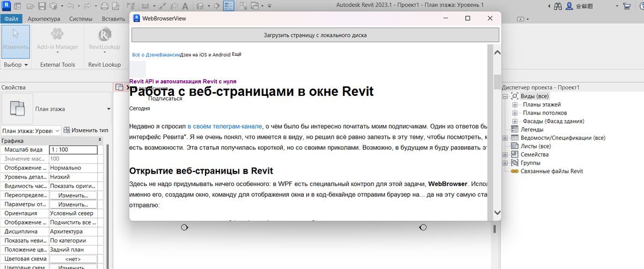This screenshot has width=644, height=269.
Task: Click the WebBrowserView scroll down arrow
Action: (x=497, y=212)
